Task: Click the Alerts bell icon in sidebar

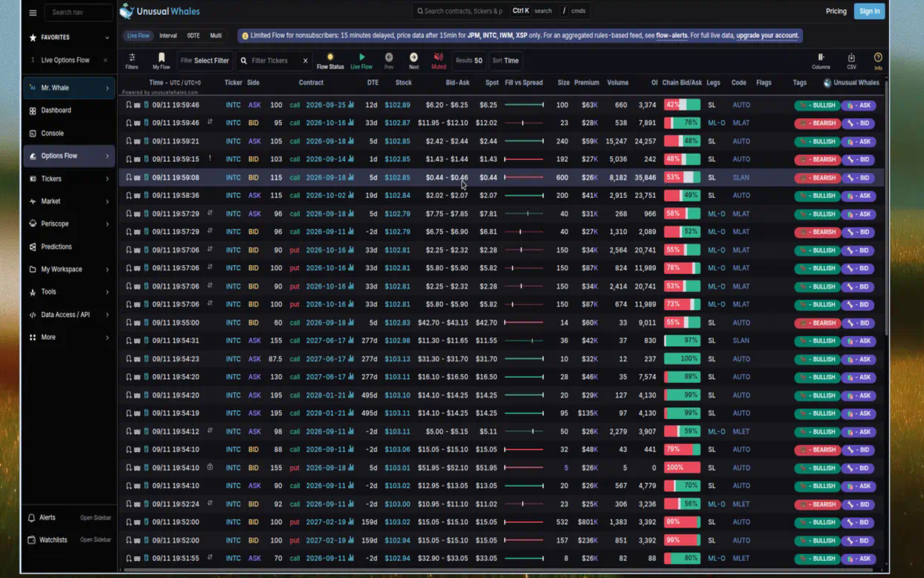Action: pyautogui.click(x=31, y=518)
